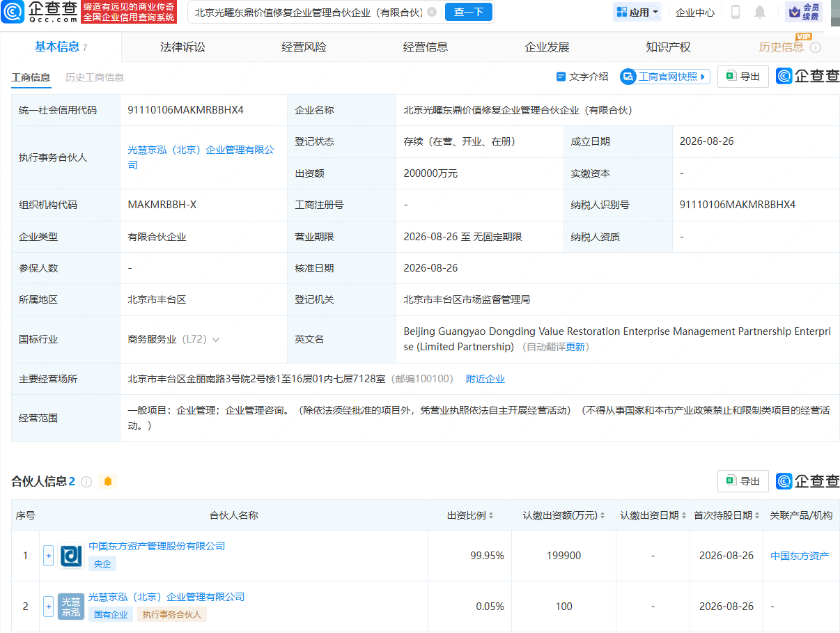Open 中国东方资产管理股份有限公司 partner link
Viewport: 840px width, 633px height.
pyautogui.click(x=157, y=547)
